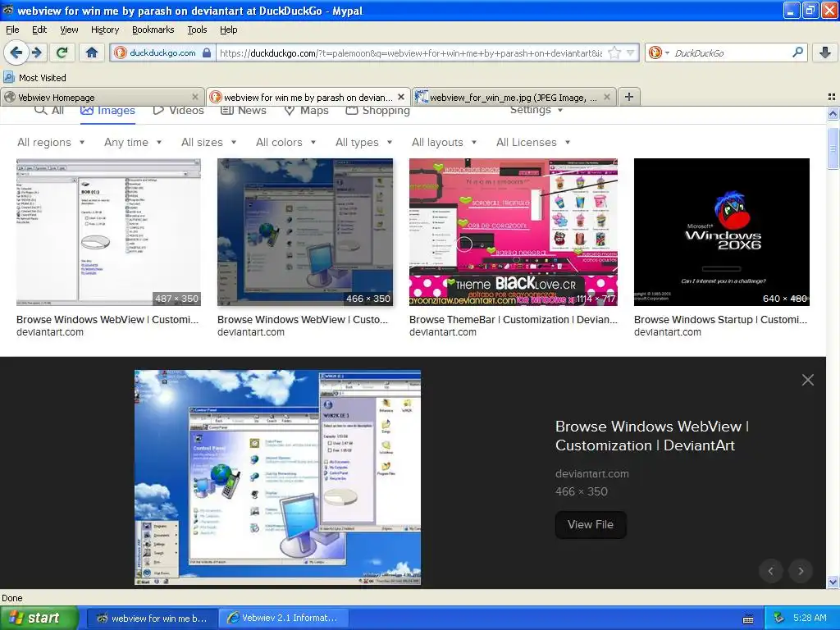This screenshot has width=840, height=630.
Task: Show previous image with left arrow
Action: pos(771,571)
